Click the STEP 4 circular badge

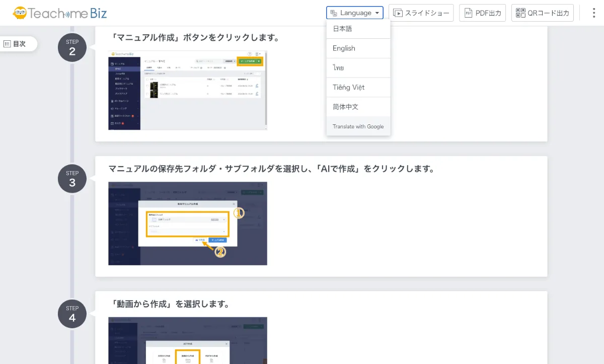[72, 313]
